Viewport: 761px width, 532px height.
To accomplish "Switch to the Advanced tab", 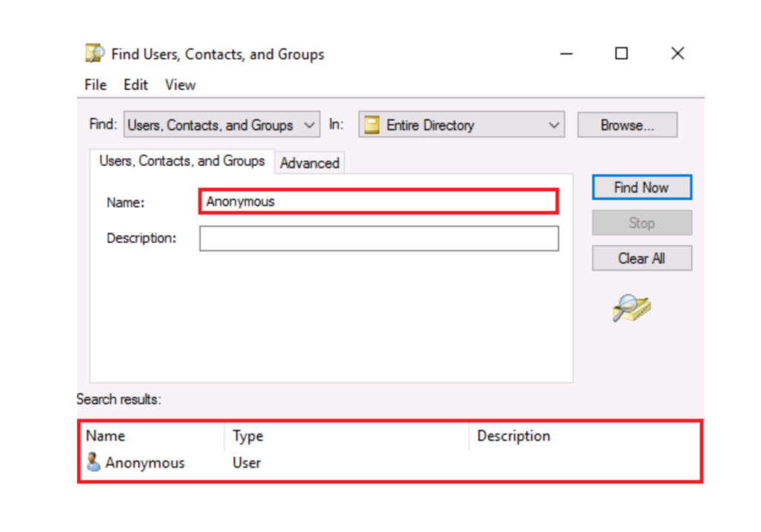I will tap(309, 163).
